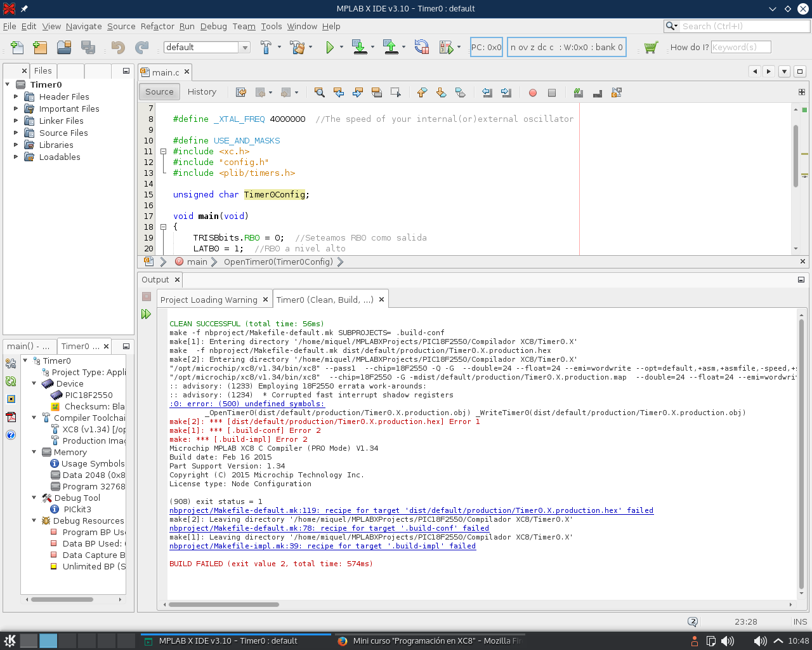The height and width of the screenshot is (650, 812).
Task: Click the main breadcrumb in the editor navigator
Action: coord(197,262)
